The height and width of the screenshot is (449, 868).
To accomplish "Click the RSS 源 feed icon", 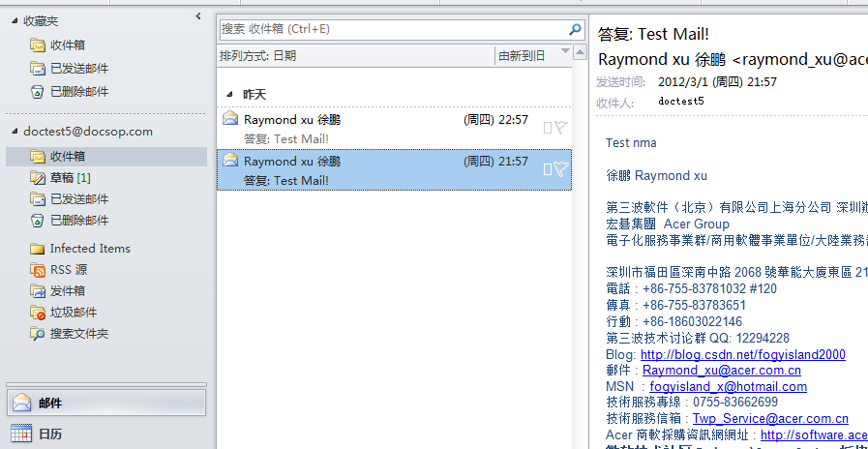I will [38, 270].
